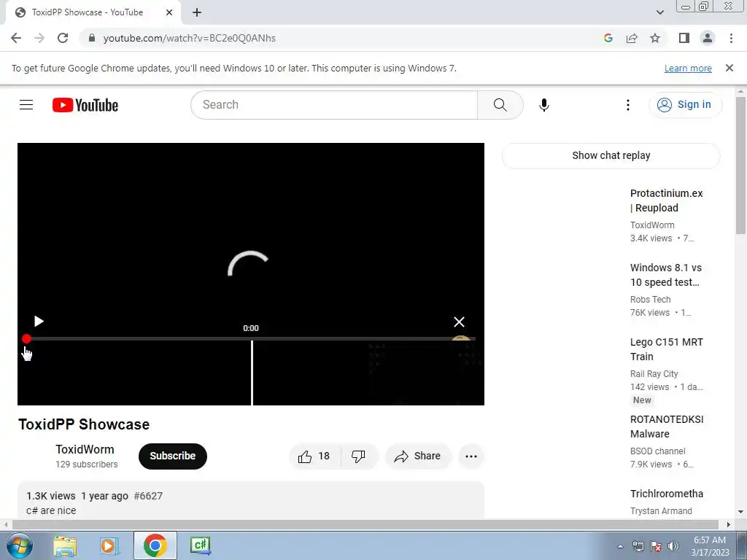
Task: Go to the YouTube home logo
Action: 85,105
